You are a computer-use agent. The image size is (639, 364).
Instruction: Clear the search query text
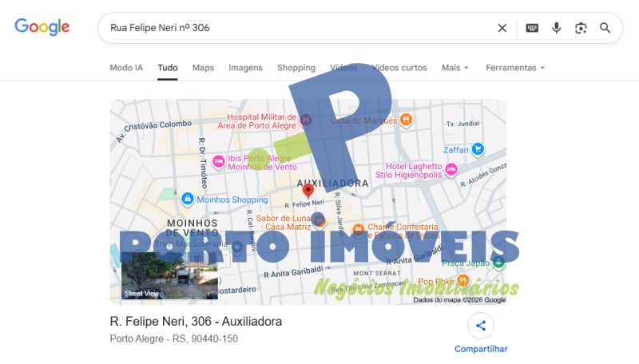click(x=502, y=28)
